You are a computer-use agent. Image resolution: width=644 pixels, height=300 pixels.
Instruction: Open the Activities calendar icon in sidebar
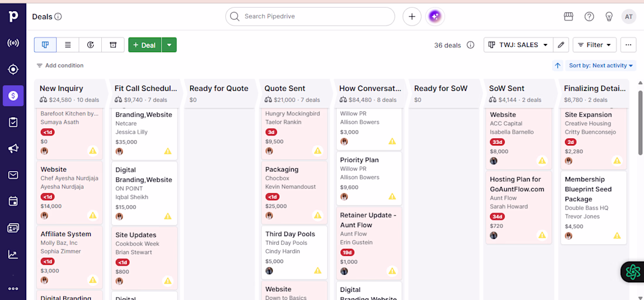(13, 202)
